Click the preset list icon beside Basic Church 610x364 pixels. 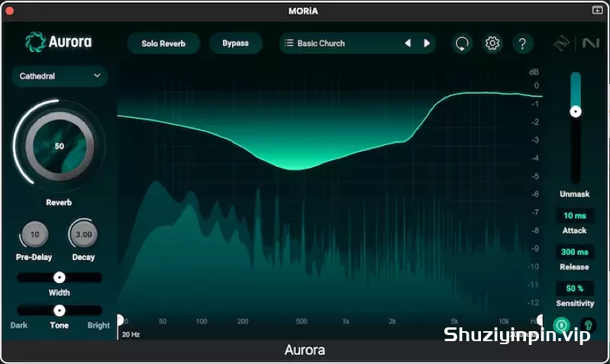[289, 43]
